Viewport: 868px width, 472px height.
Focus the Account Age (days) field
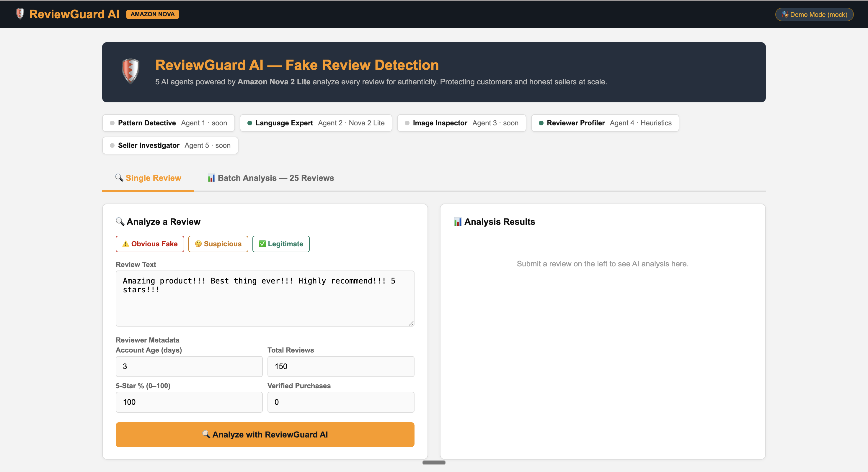189,366
